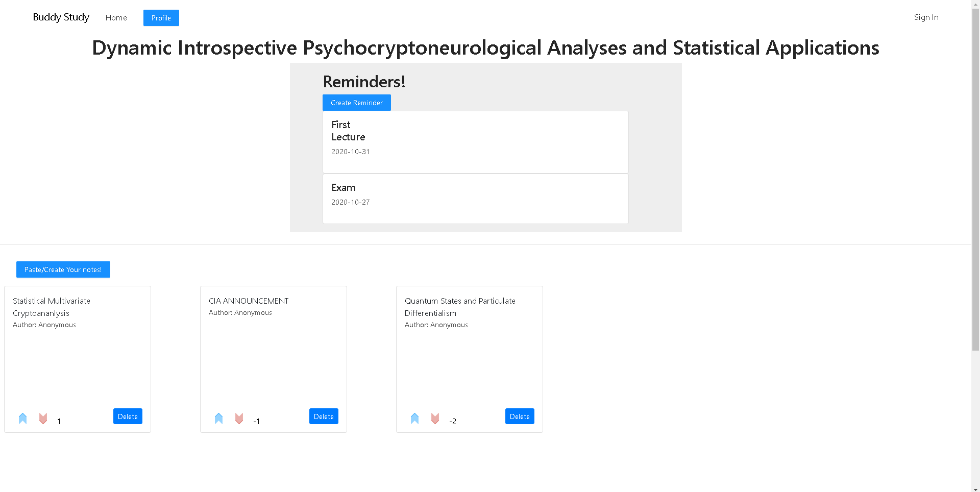
Task: Downvote the Quantum States note
Action: coord(435,419)
